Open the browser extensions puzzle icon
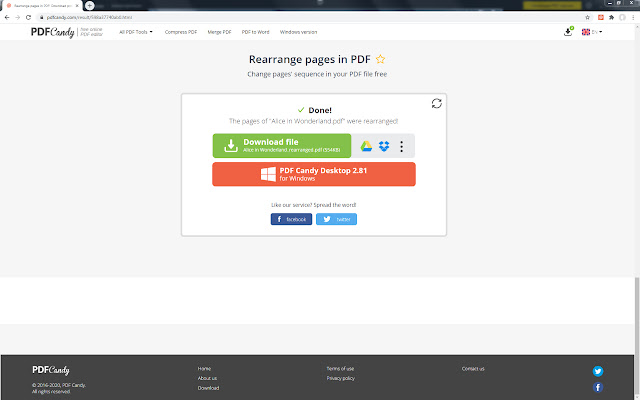Screen dimensions: 640x400 point(611,17)
